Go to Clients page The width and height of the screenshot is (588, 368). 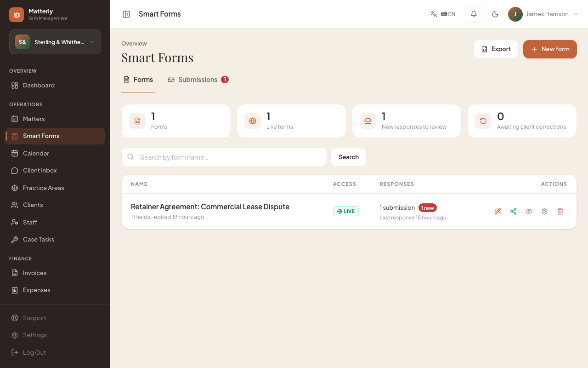55,205
